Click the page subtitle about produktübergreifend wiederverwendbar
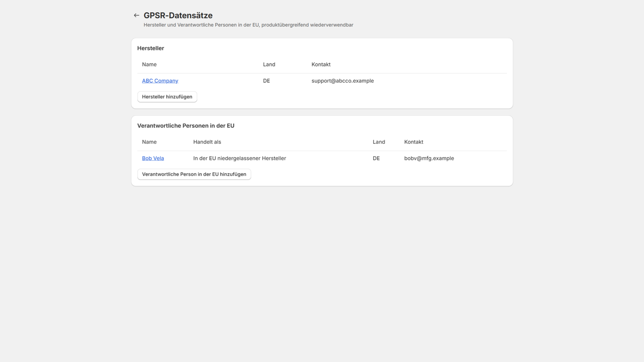644x362 pixels. (x=248, y=25)
